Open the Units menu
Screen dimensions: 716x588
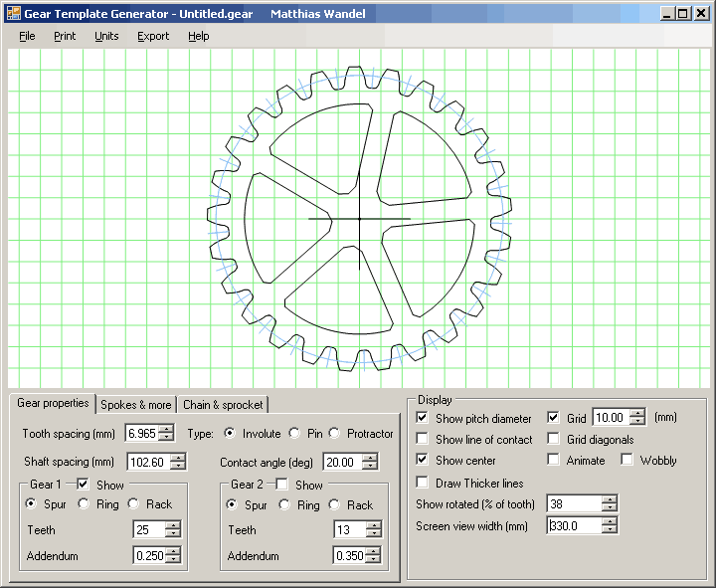[106, 36]
